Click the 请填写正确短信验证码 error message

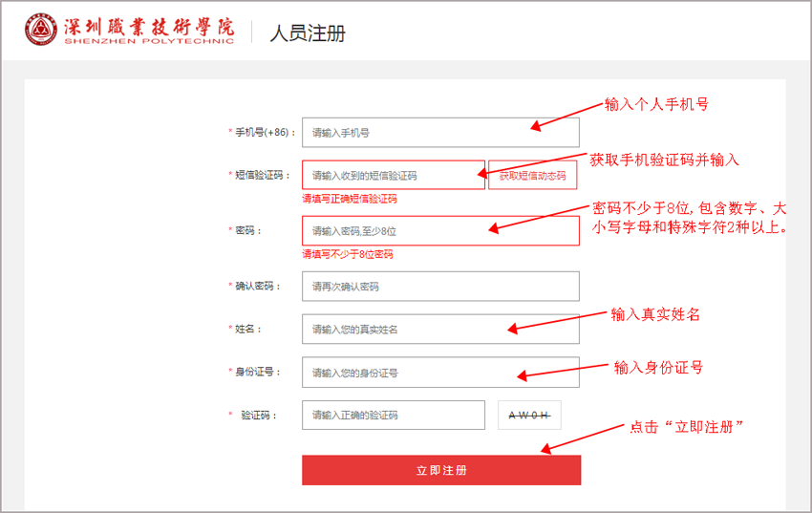pyautogui.click(x=349, y=199)
